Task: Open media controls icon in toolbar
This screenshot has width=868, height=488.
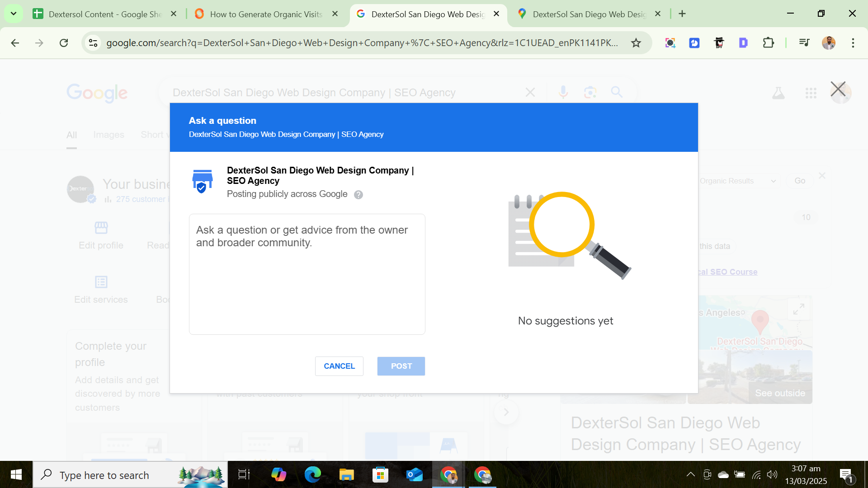Action: coord(804,43)
